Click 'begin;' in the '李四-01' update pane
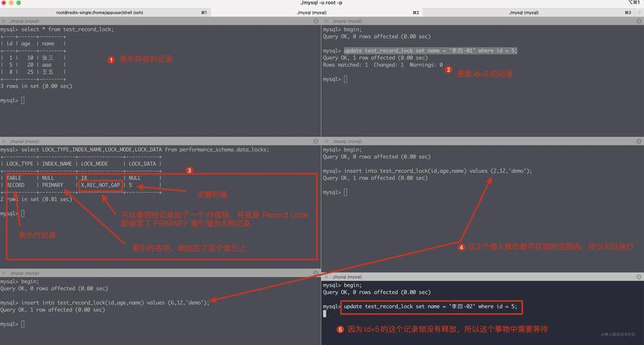This screenshot has height=345, width=644. coord(353,30)
